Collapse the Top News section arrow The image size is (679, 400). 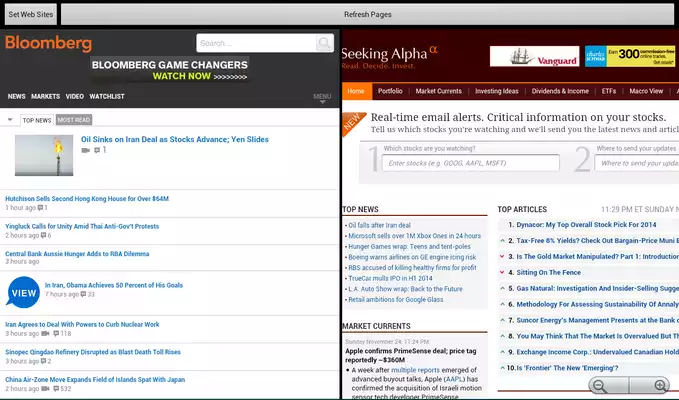click(10, 120)
